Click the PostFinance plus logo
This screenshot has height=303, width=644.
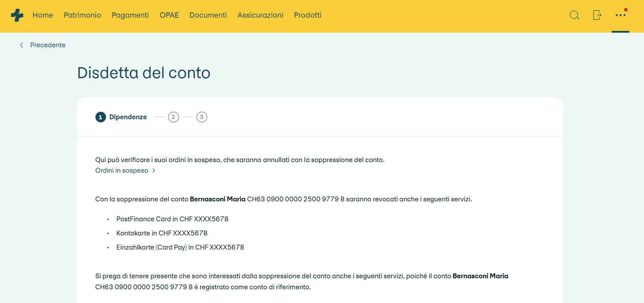coord(17,15)
